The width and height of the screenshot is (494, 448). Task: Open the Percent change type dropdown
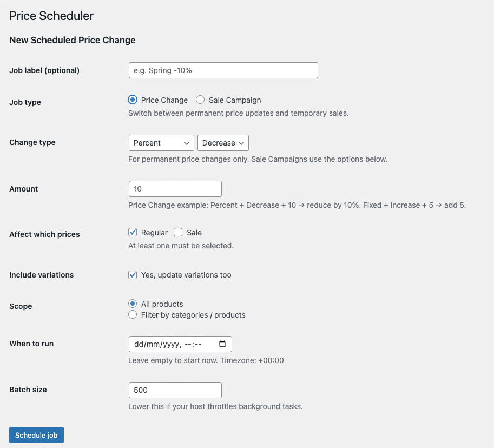tap(161, 143)
